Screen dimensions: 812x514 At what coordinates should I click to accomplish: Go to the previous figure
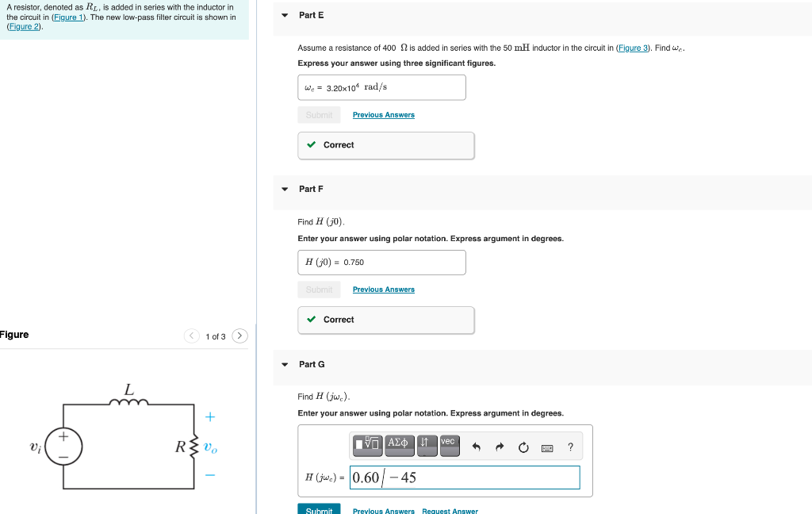click(x=192, y=336)
